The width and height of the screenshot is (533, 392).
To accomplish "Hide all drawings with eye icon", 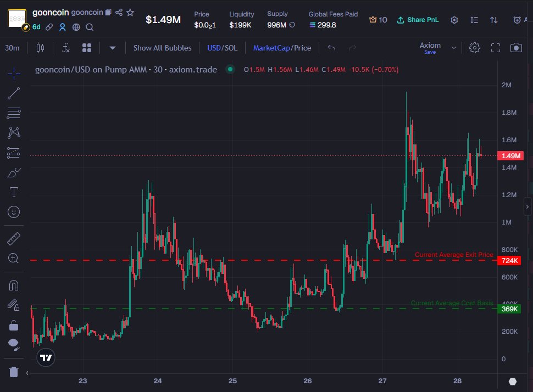I will [x=14, y=345].
